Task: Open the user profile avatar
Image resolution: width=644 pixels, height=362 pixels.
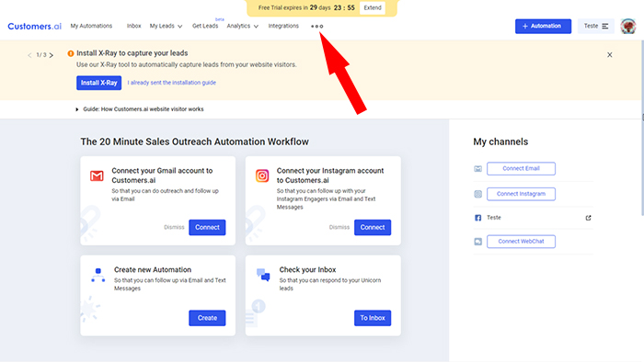Action: point(628,27)
